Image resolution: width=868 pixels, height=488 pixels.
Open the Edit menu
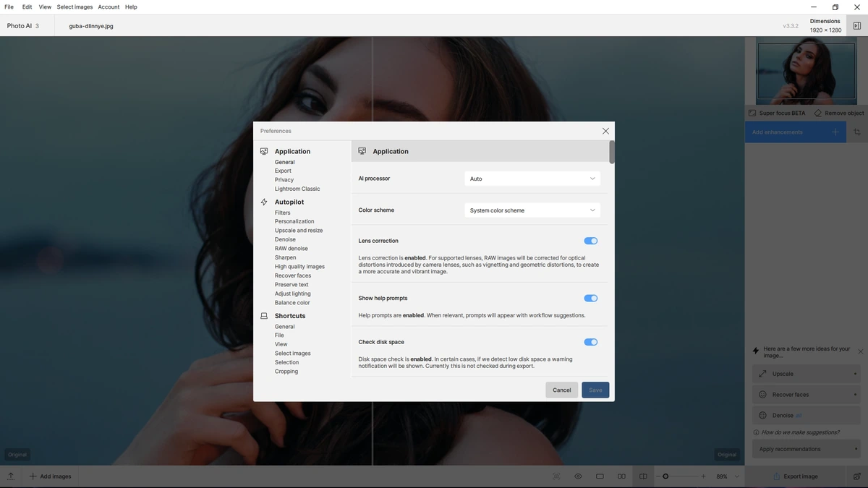(x=27, y=7)
